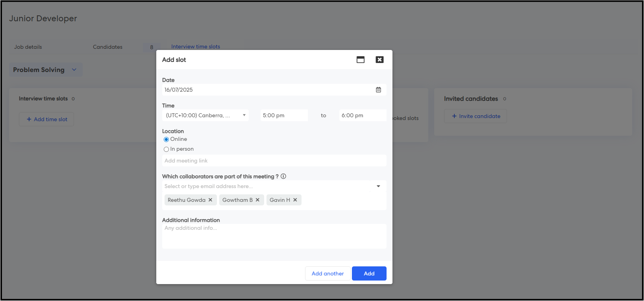This screenshot has width=644, height=301.
Task: Remove Gavin H from the meeting
Action: point(295,200)
